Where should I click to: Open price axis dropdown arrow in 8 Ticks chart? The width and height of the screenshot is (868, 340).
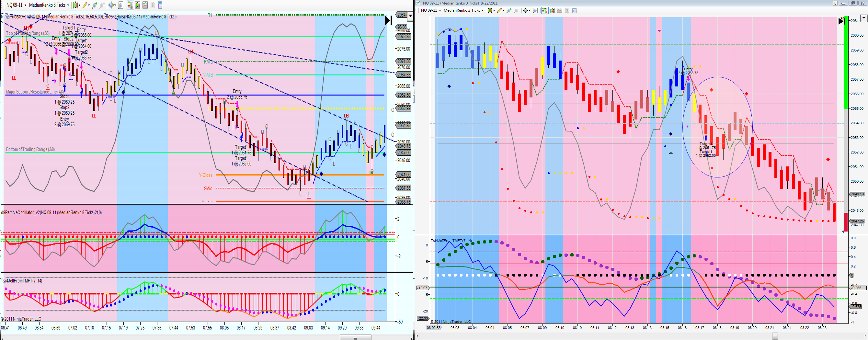pyautogui.click(x=410, y=16)
